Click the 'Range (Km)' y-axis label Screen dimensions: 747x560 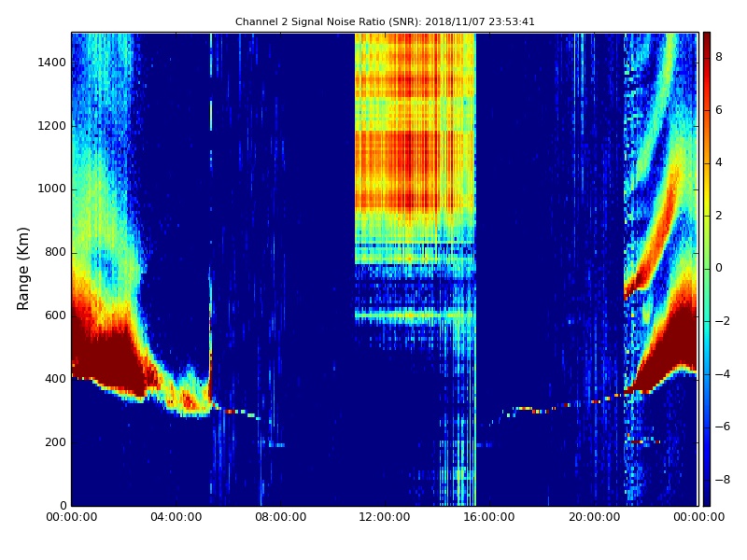click(x=22, y=269)
